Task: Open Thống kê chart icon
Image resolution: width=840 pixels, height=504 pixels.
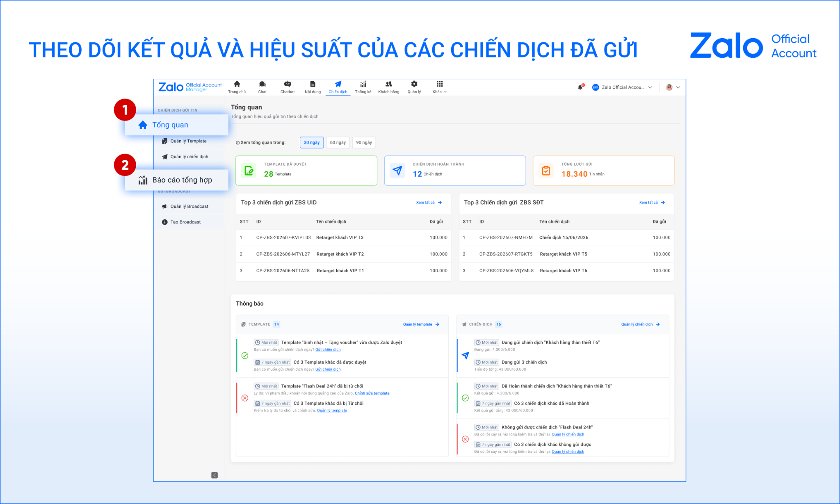Action: click(x=363, y=84)
